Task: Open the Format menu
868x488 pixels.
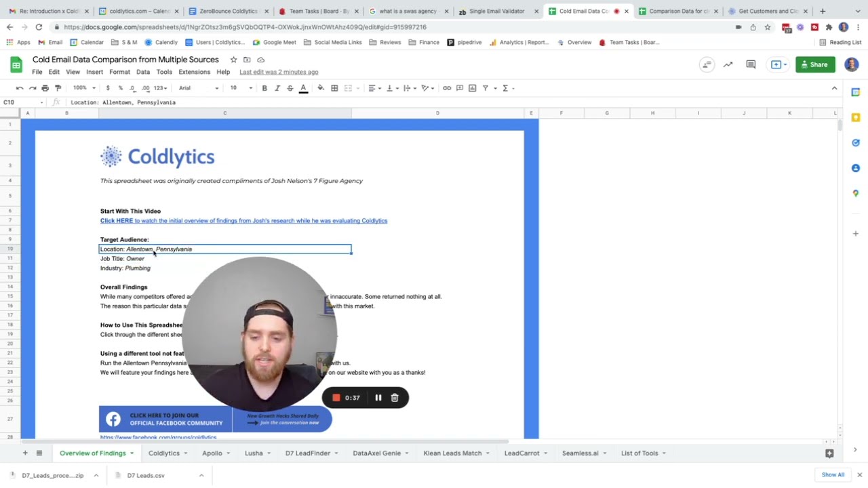Action: [x=119, y=72]
